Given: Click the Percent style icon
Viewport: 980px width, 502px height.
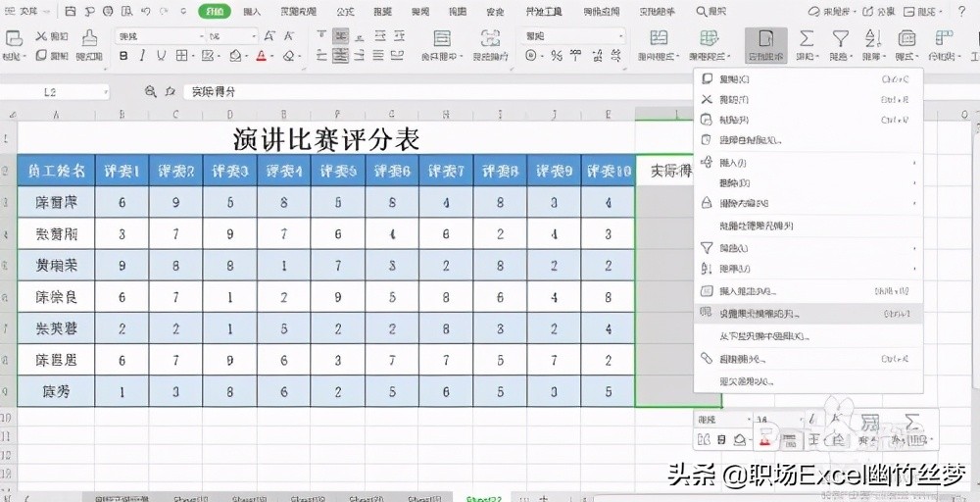Looking at the screenshot, I should (x=557, y=56).
